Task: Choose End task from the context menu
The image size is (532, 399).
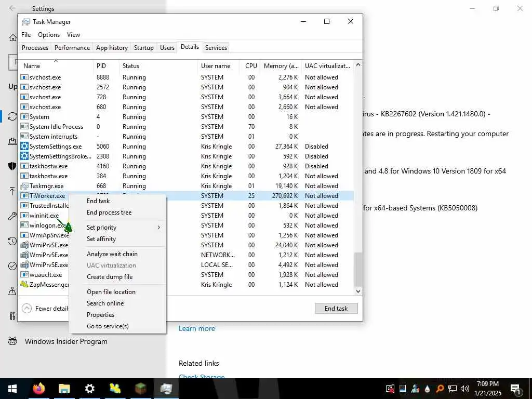Action: [98, 201]
